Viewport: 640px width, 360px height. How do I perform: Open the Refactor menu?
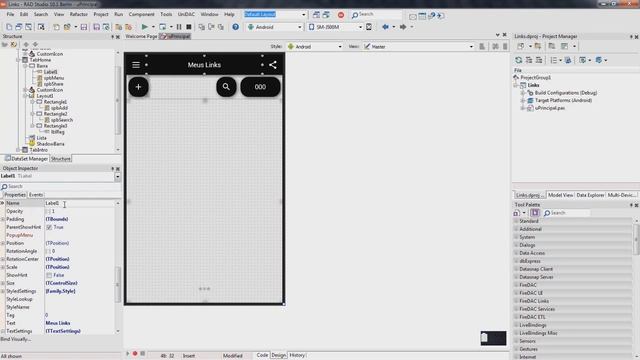click(x=78, y=14)
